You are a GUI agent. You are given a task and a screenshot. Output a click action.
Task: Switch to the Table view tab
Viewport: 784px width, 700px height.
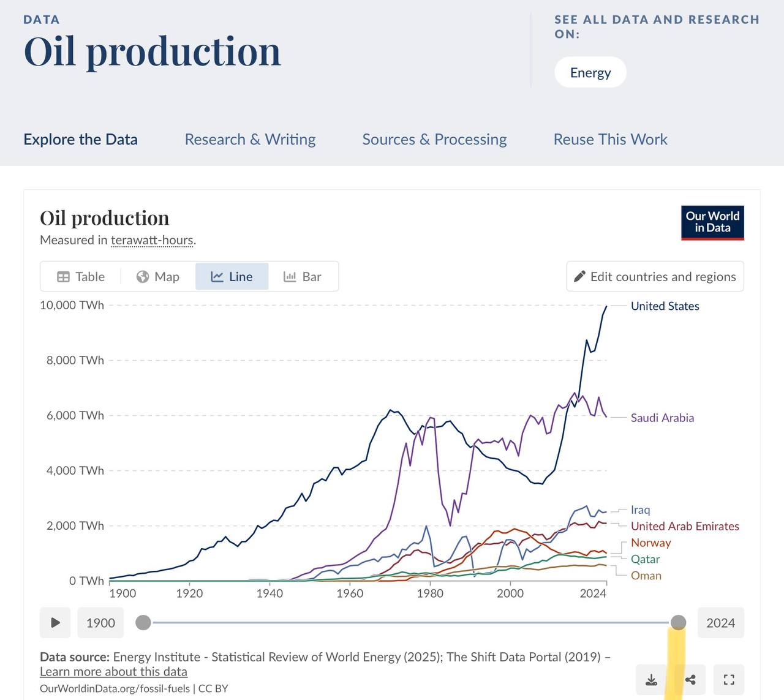click(x=81, y=277)
